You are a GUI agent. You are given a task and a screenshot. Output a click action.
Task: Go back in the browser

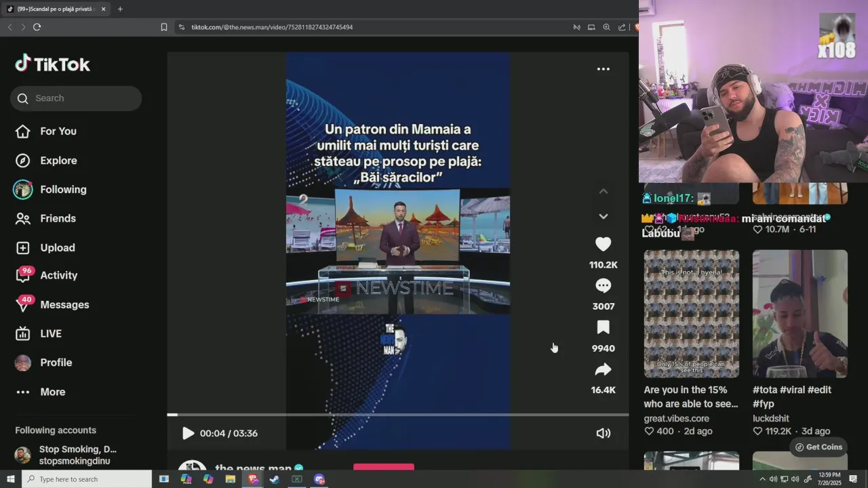point(9,27)
